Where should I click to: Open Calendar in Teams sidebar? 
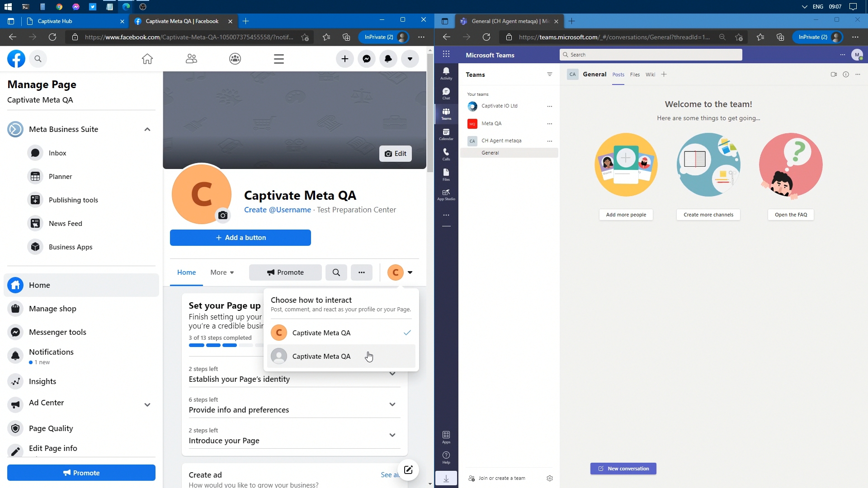446,134
